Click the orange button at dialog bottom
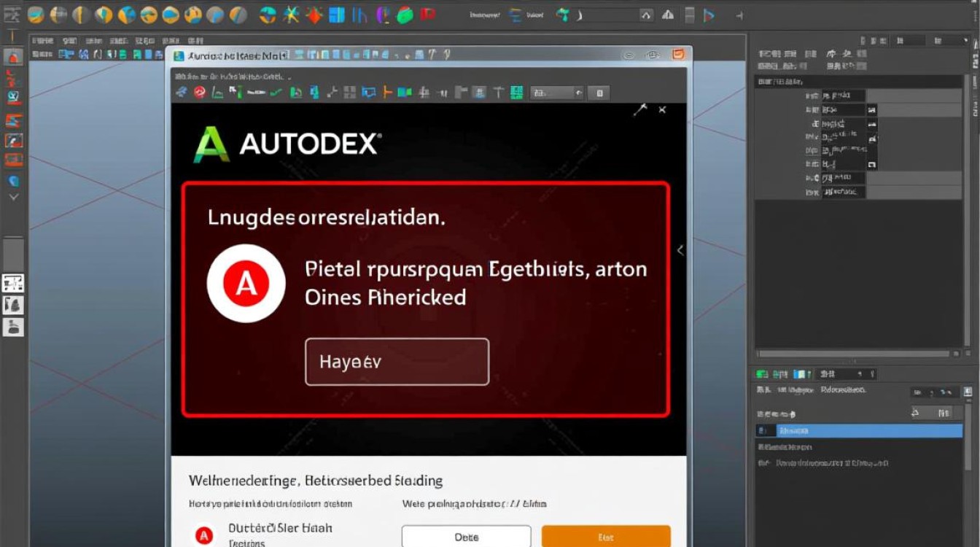The width and height of the screenshot is (980, 547). (606, 537)
